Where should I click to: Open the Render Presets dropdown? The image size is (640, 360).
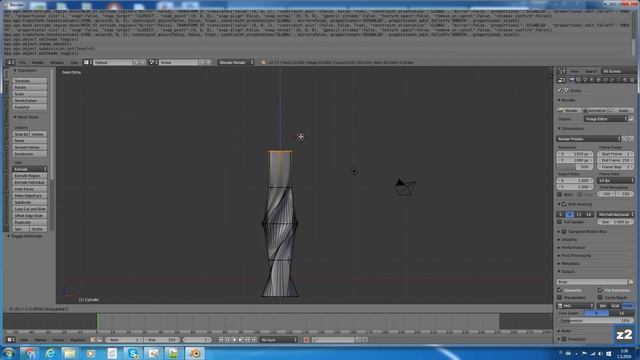tap(589, 139)
